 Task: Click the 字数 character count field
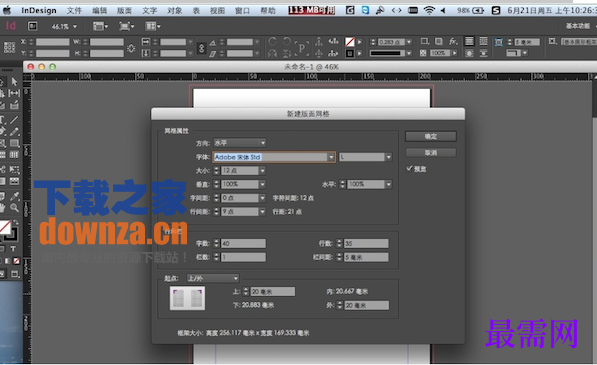243,243
